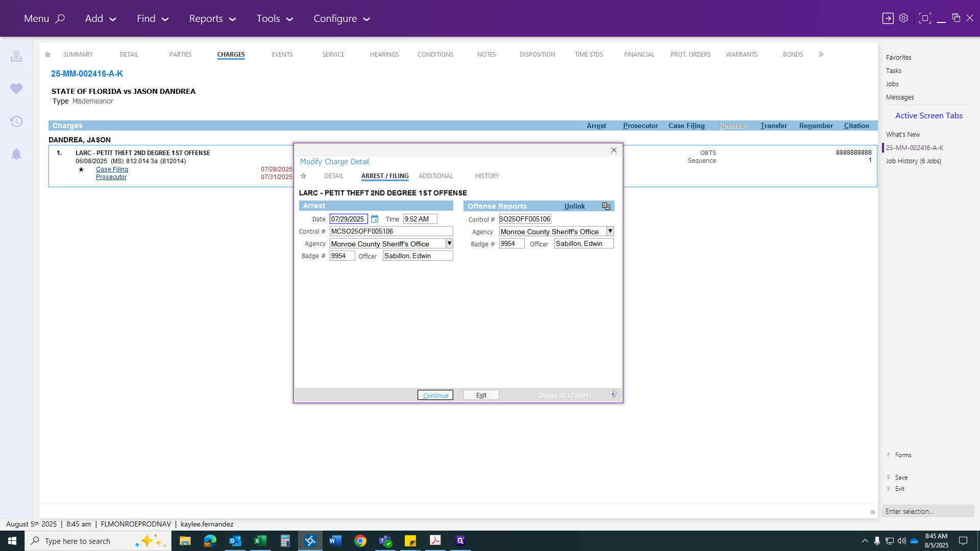Click the Transfer action in Charges bar
The image size is (980, 551).
point(773,126)
